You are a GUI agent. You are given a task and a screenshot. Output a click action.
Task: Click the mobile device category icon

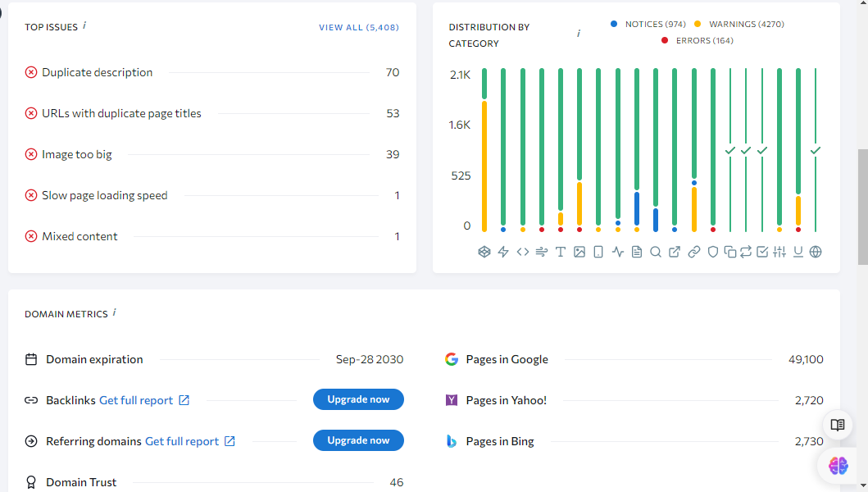click(x=598, y=252)
